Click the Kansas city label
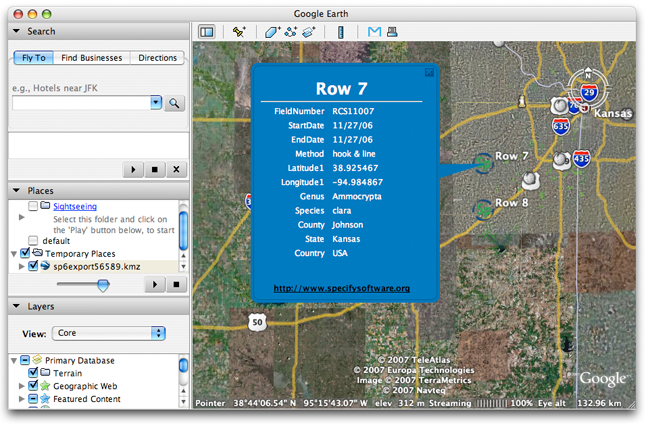The image size is (648, 427). pyautogui.click(x=613, y=113)
